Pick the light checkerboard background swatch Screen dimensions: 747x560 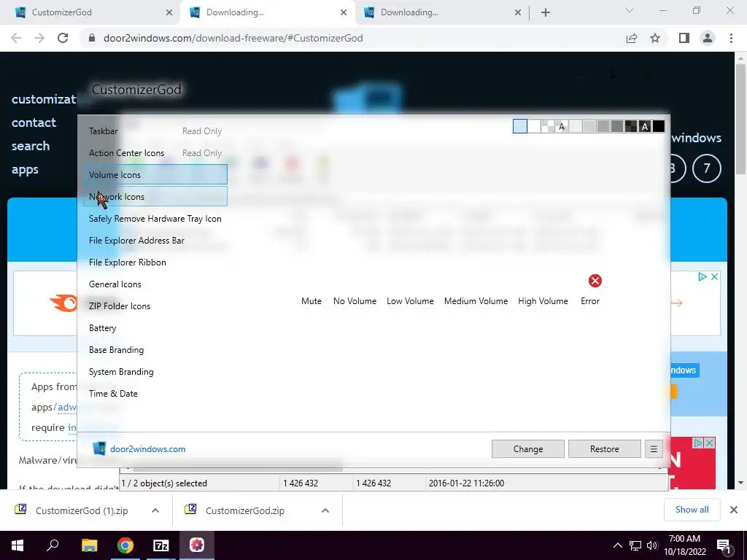548,126
